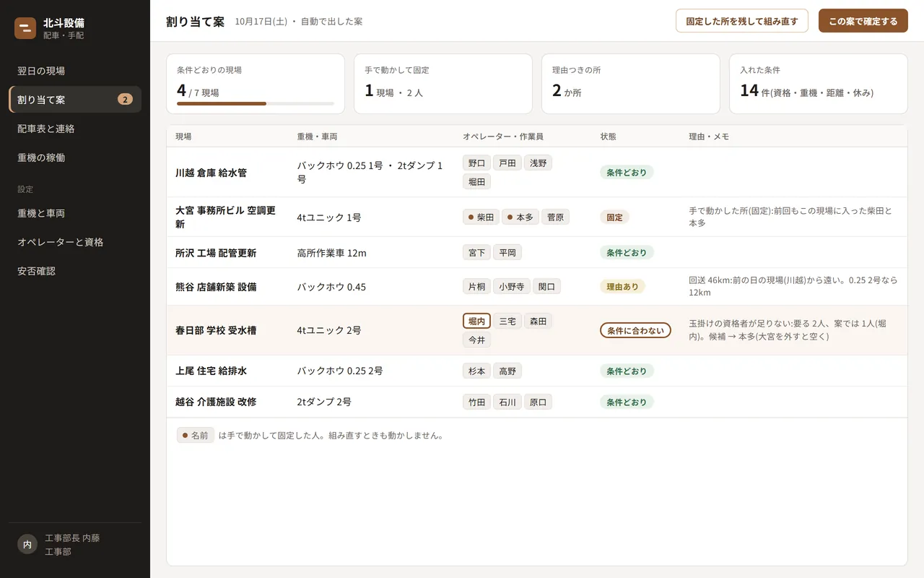Click the 宮下 worker chip
The height and width of the screenshot is (578, 924).
[x=476, y=252]
